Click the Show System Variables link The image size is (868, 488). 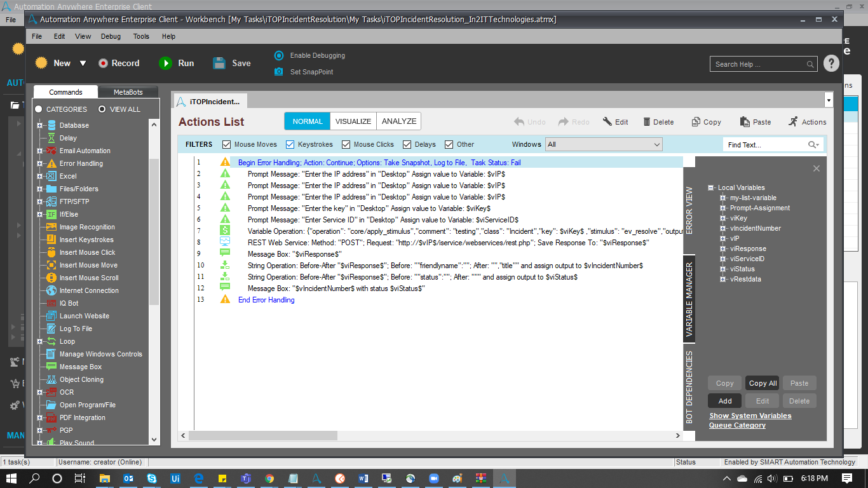(750, 416)
